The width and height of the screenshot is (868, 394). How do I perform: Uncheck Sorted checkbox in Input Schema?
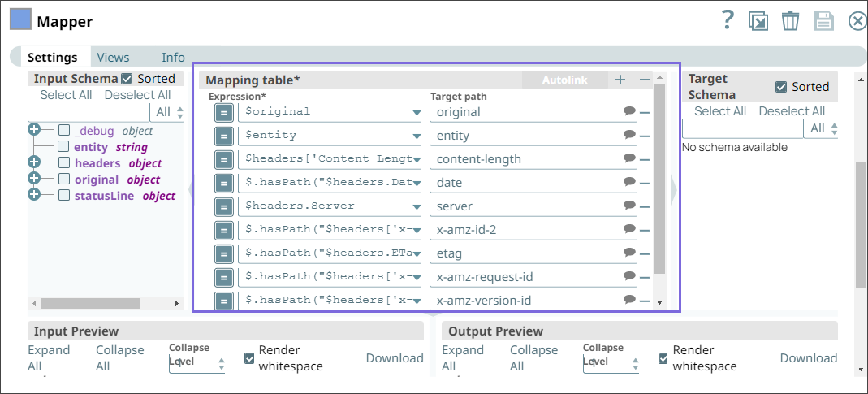point(127,79)
